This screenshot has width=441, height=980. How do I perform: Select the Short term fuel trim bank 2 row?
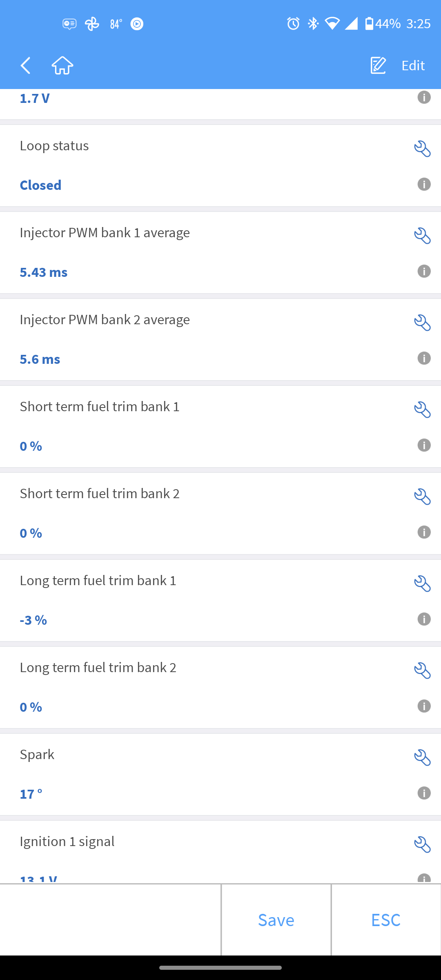pyautogui.click(x=204, y=514)
